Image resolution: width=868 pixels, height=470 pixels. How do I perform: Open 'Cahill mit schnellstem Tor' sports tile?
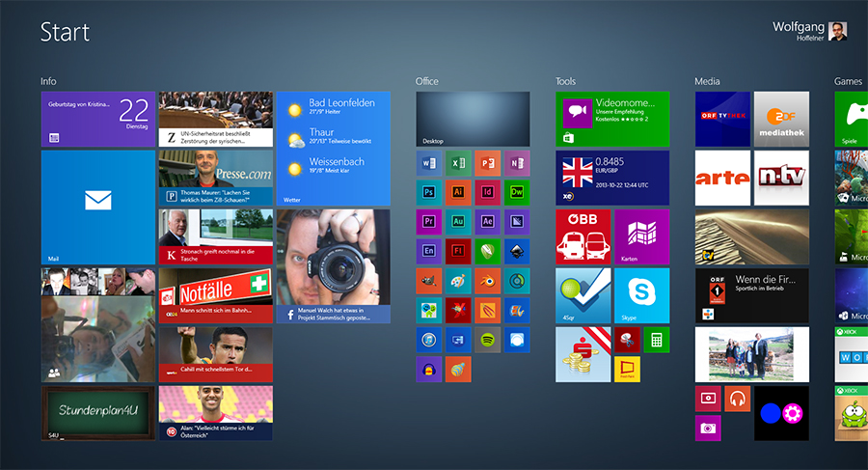pyautogui.click(x=216, y=354)
